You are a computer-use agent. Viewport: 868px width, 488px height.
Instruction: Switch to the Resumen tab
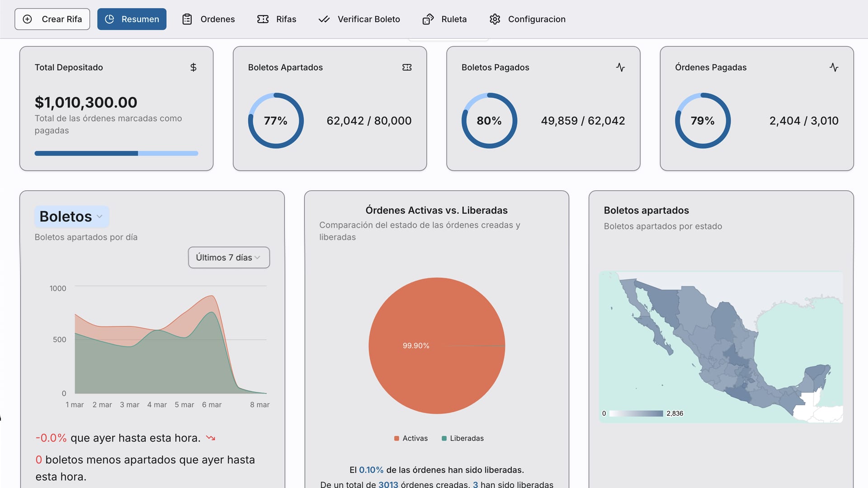click(x=132, y=19)
